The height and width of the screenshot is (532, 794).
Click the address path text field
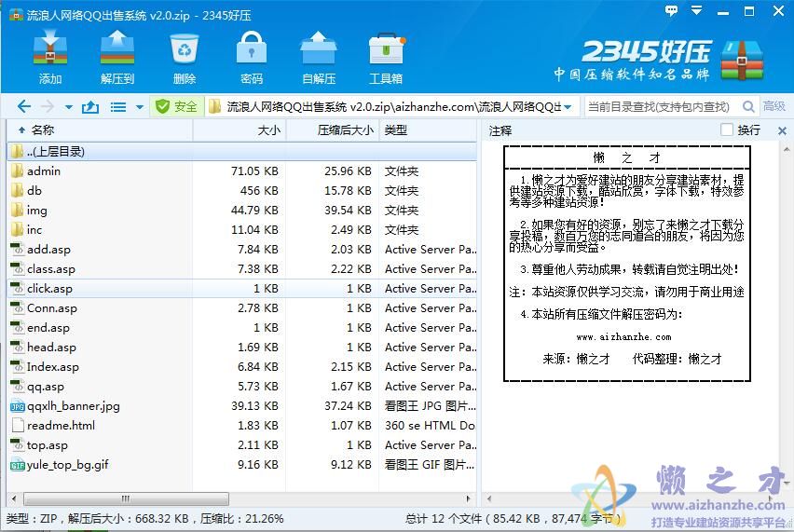click(x=393, y=107)
